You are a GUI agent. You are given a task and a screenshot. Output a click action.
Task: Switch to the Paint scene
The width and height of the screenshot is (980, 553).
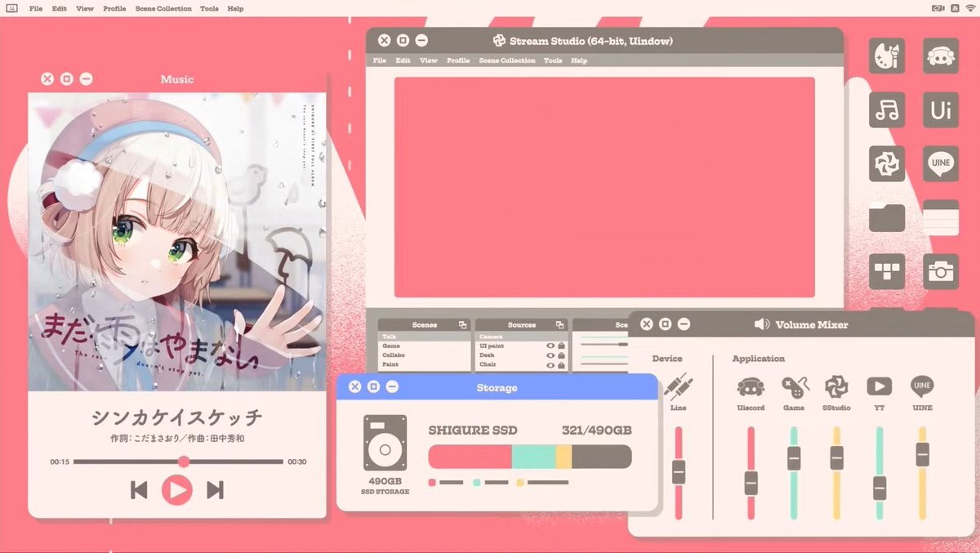(424, 364)
